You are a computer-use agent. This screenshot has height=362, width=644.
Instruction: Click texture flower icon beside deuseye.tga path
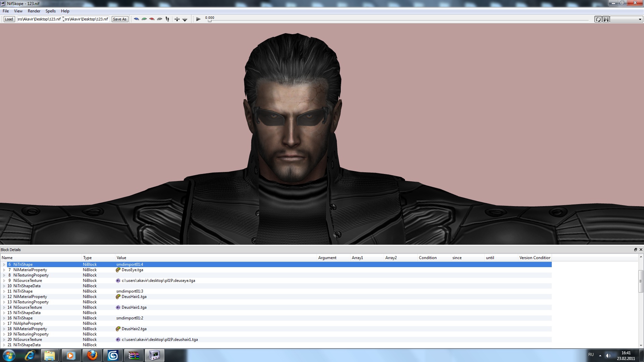[118, 281]
